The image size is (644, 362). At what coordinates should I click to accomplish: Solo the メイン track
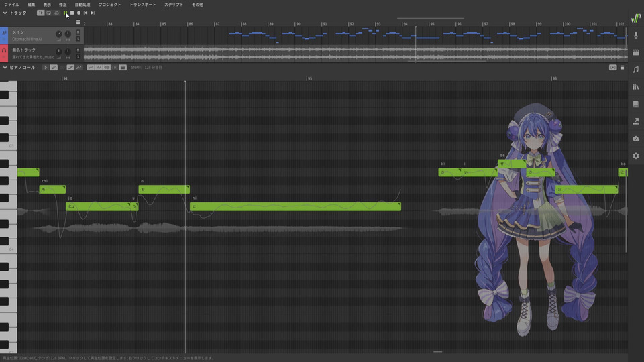[78, 39]
